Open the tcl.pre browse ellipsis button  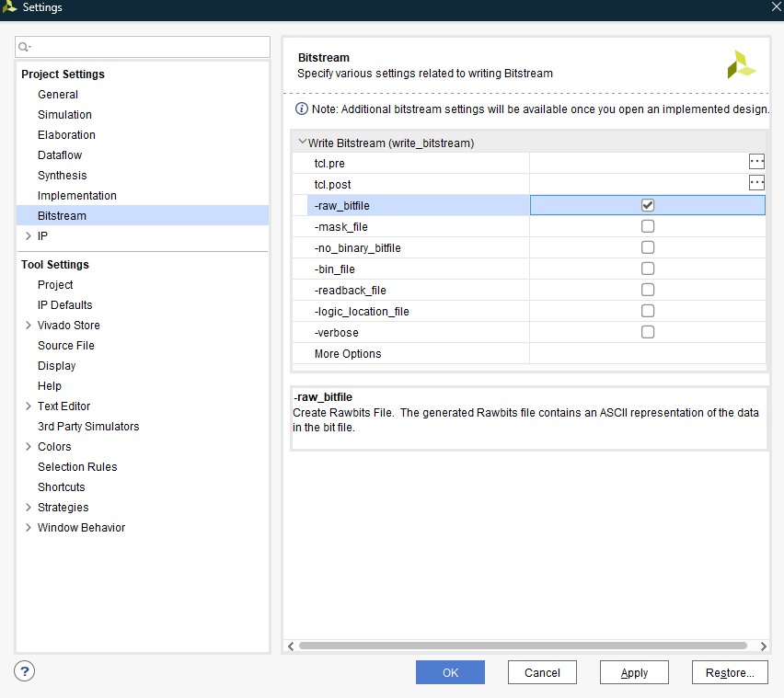pyautogui.click(x=756, y=162)
